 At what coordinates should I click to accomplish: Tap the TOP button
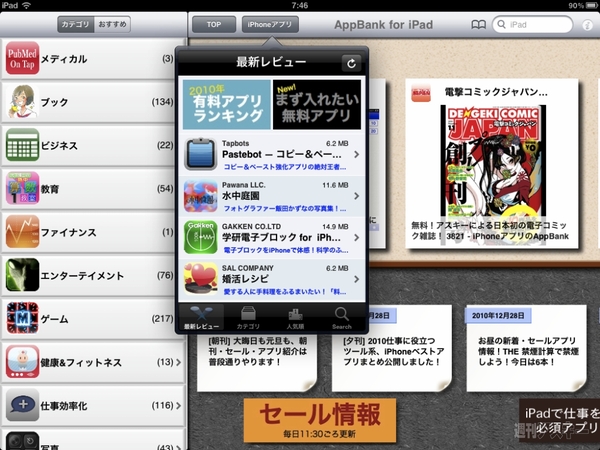[214, 24]
